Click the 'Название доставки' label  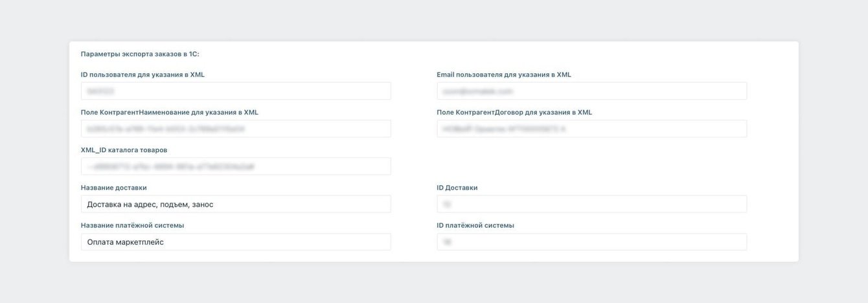pos(113,188)
